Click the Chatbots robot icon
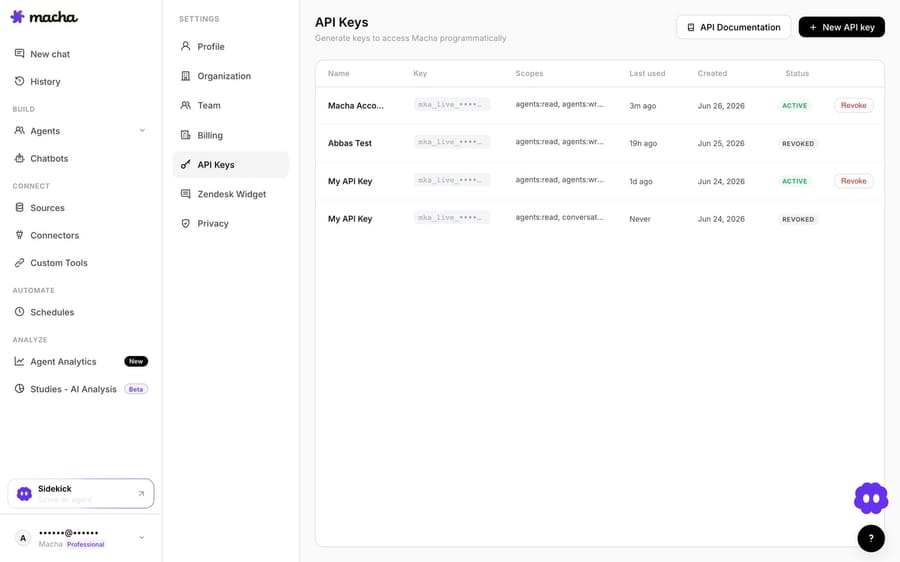The width and height of the screenshot is (900, 562). [20, 158]
